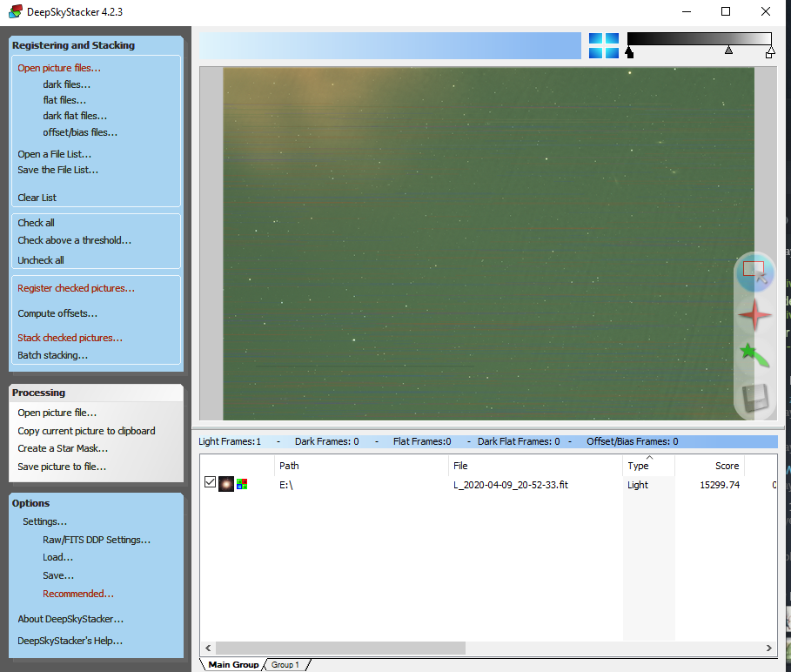
Task: Stack checked pictures
Action: coord(70,338)
